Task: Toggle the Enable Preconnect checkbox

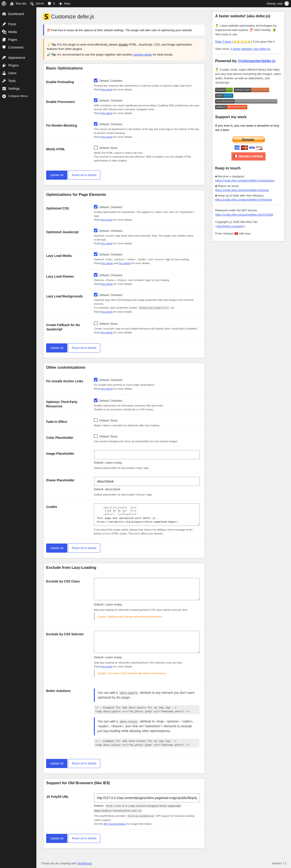Action: coord(96,100)
